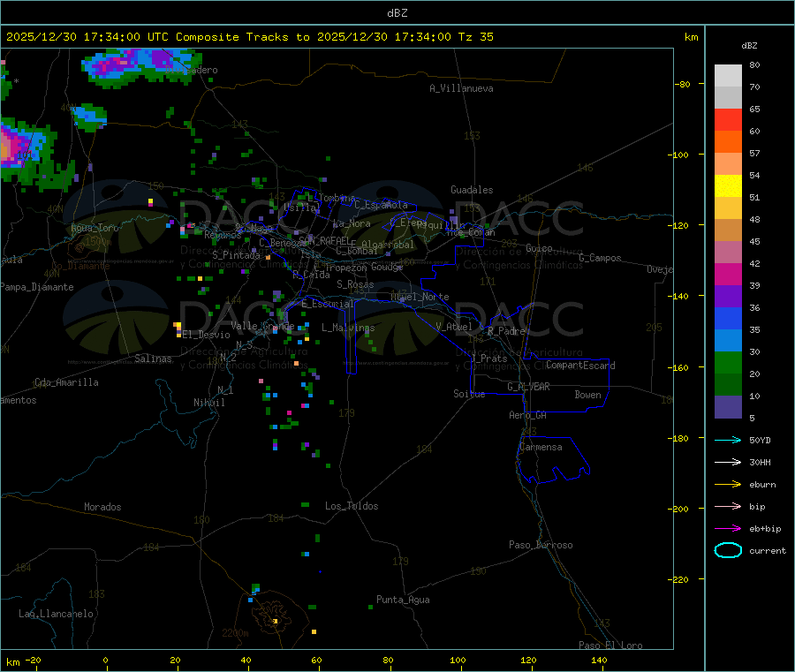Click the timestamp header text line
795x672 pixels.
click(x=249, y=37)
